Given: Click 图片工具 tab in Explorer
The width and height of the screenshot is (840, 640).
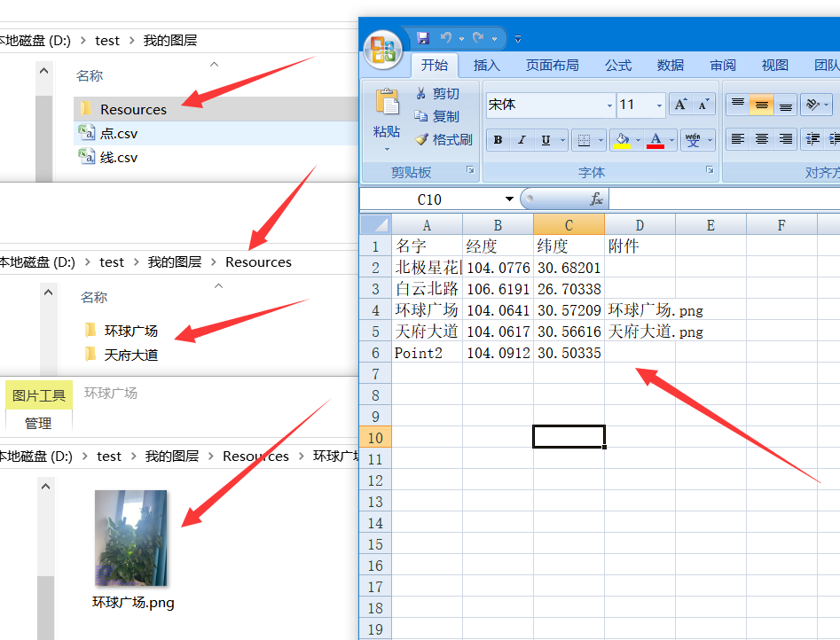Looking at the screenshot, I should pos(38,395).
